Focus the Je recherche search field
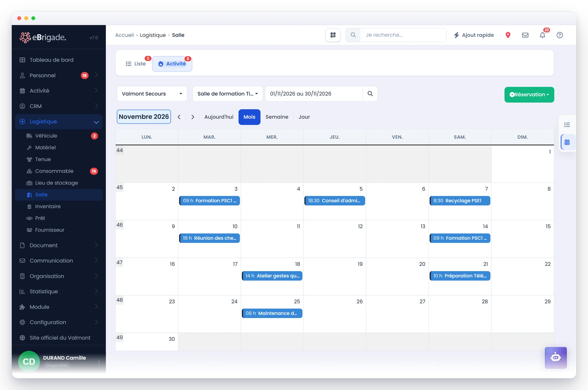 click(x=403, y=35)
